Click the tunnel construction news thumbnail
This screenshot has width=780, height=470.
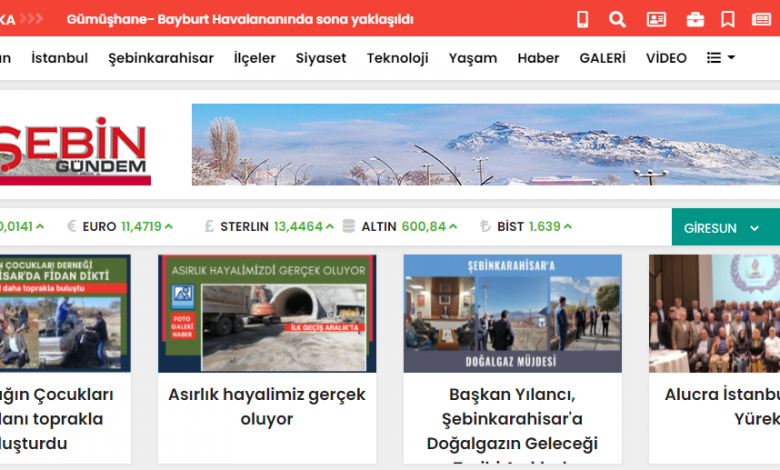click(267, 313)
